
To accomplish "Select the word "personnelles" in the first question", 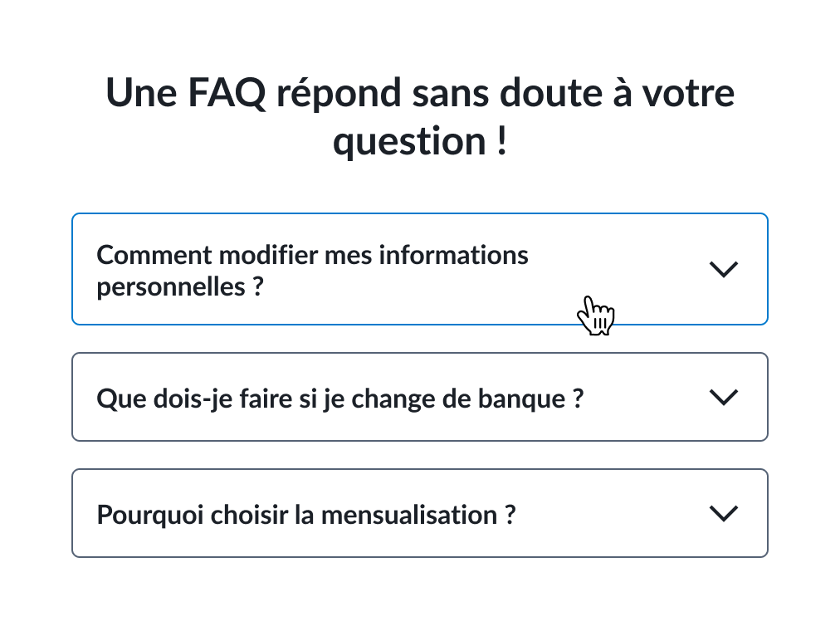I will [x=170, y=287].
